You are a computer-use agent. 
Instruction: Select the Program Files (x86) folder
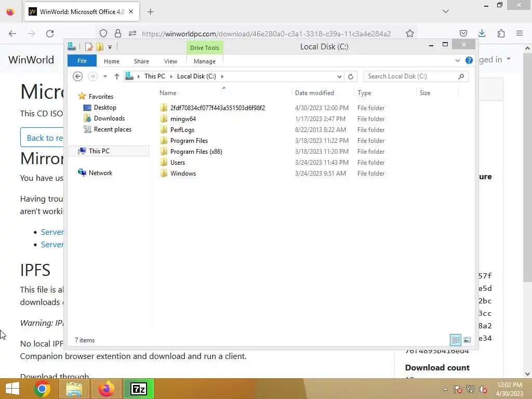click(196, 151)
